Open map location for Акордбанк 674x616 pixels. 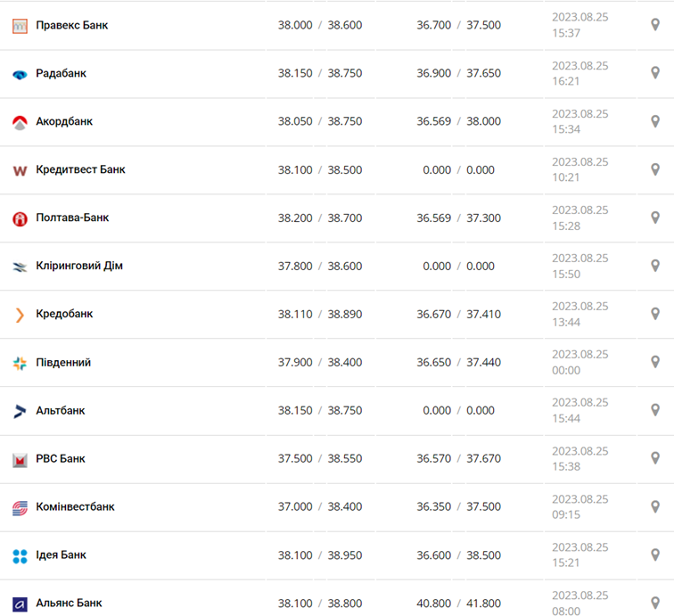click(655, 121)
